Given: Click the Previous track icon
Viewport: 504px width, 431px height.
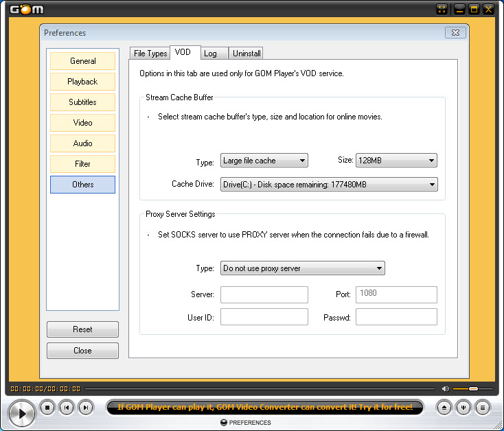Looking at the screenshot, I should click(67, 408).
